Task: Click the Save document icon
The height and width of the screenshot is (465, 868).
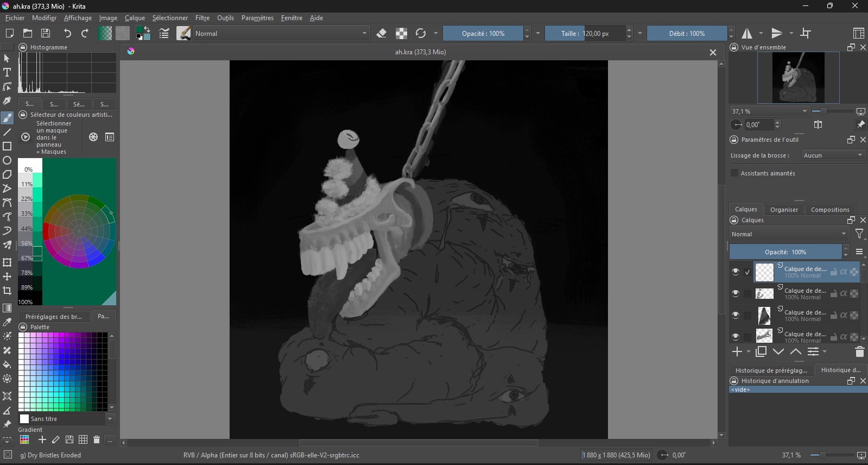Action: 46,34
